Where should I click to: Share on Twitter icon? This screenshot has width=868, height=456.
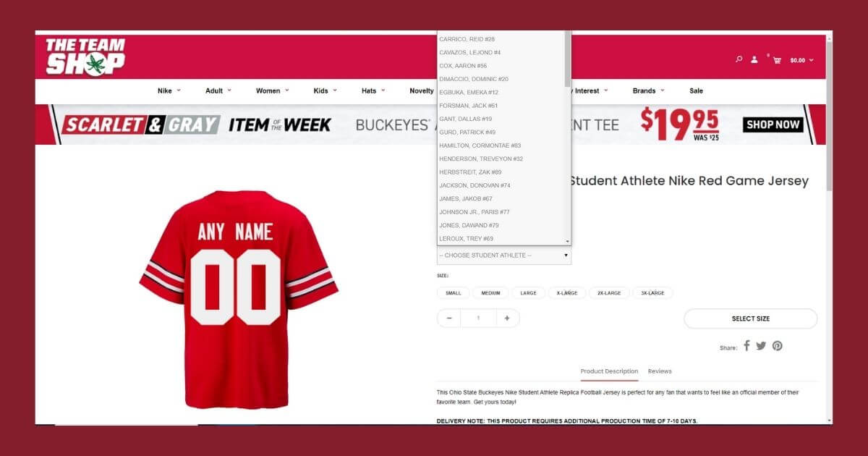(761, 346)
